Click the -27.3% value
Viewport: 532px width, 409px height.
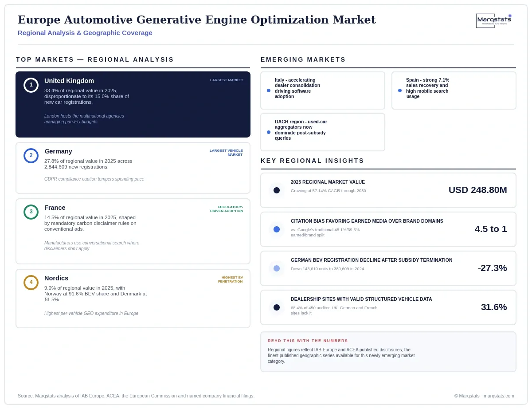click(493, 268)
